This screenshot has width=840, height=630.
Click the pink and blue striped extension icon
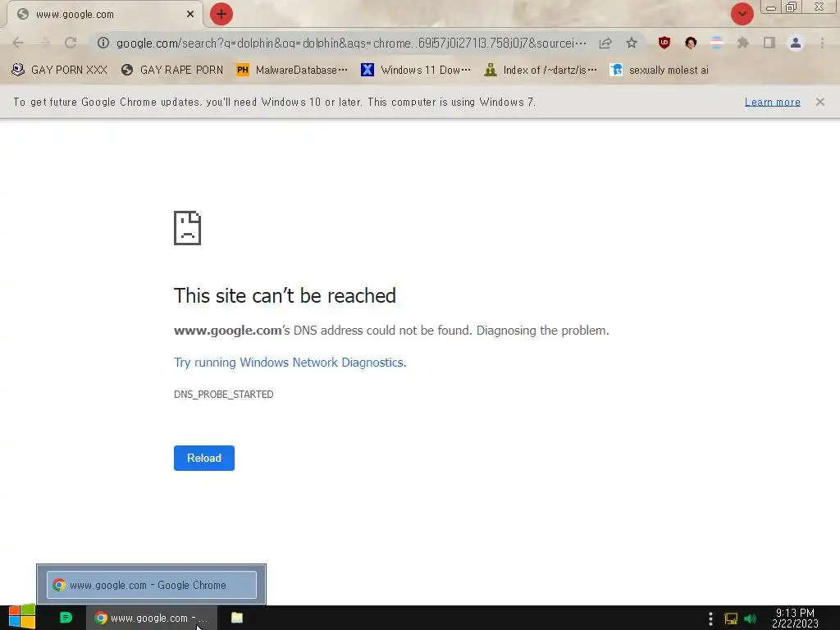716,43
